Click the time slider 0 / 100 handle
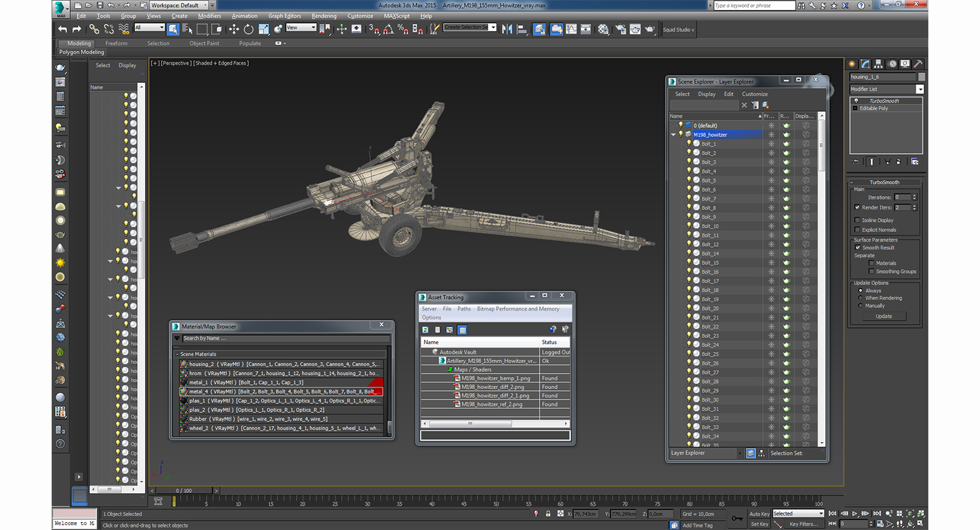 click(183, 490)
